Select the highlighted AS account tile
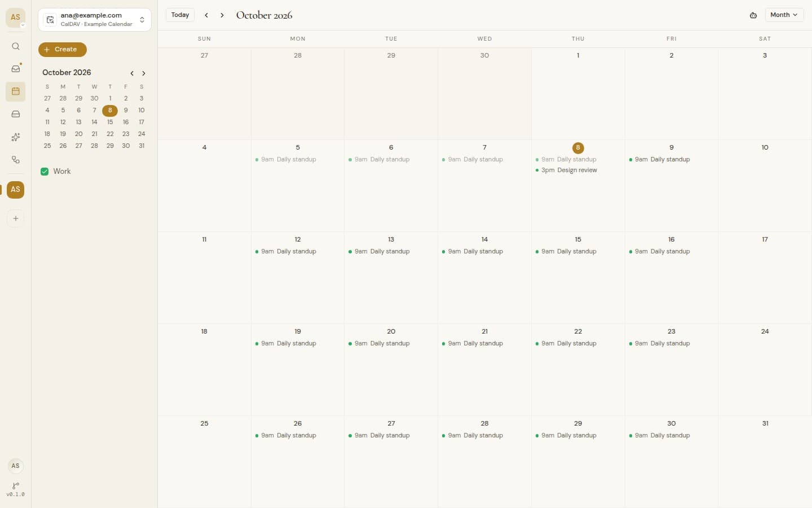The height and width of the screenshot is (508, 812). coord(16,190)
